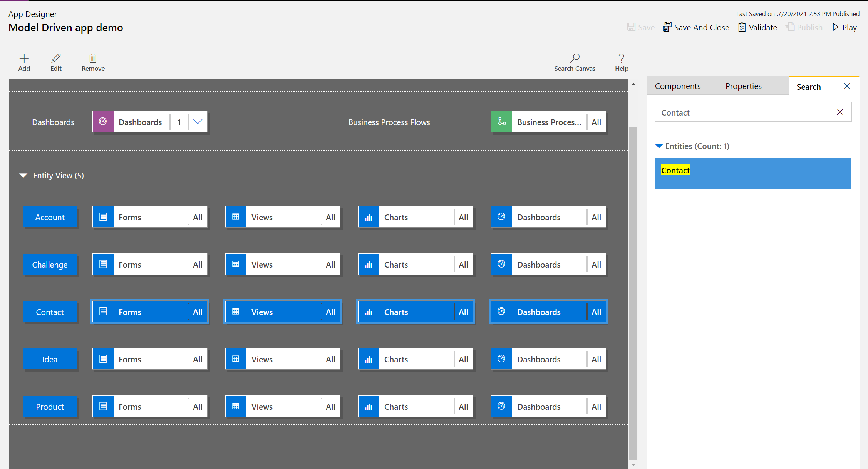Toggle All Views for Contact entity
This screenshot has height=469, width=868.
330,312
